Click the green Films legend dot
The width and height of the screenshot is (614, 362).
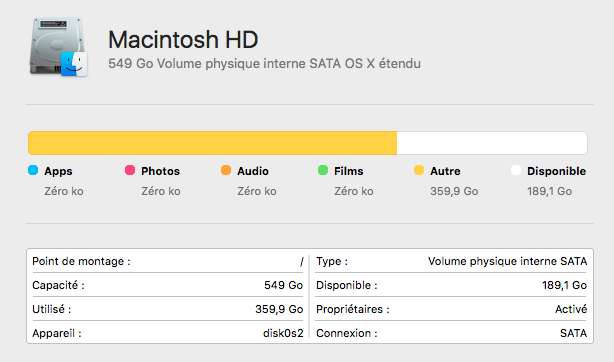[323, 170]
